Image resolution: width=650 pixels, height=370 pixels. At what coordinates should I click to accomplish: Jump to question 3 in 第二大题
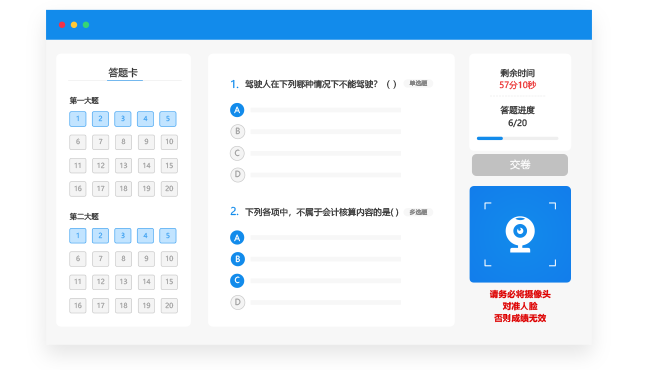click(123, 236)
